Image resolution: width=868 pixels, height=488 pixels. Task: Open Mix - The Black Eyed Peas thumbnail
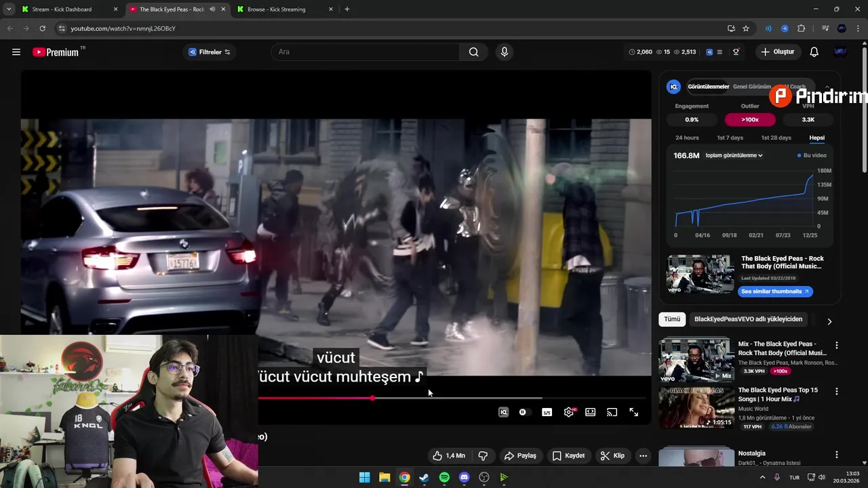point(696,361)
